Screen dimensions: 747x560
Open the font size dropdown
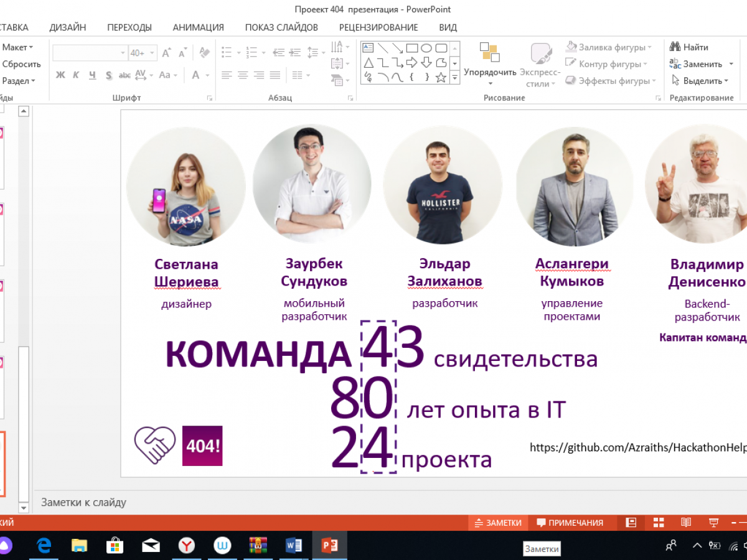[x=152, y=54]
